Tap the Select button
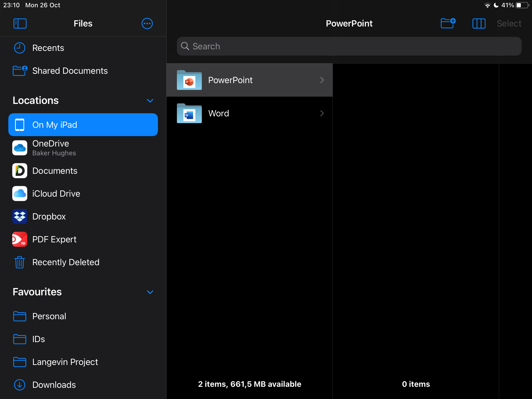 click(x=509, y=23)
